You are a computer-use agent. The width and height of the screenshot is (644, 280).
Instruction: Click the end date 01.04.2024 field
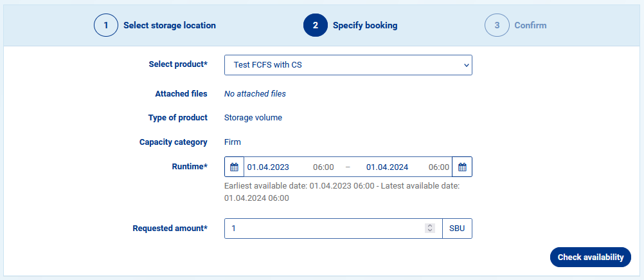point(388,167)
